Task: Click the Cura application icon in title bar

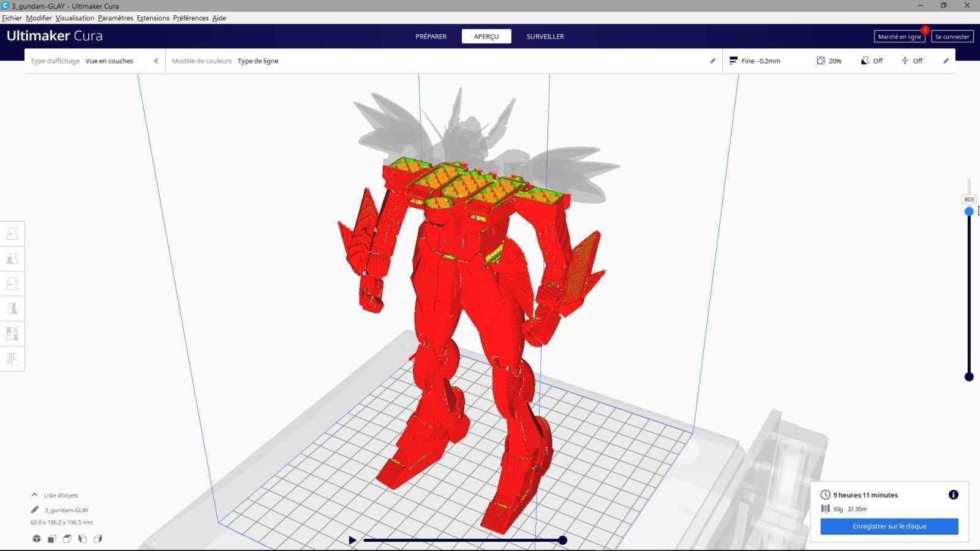Action: point(5,6)
